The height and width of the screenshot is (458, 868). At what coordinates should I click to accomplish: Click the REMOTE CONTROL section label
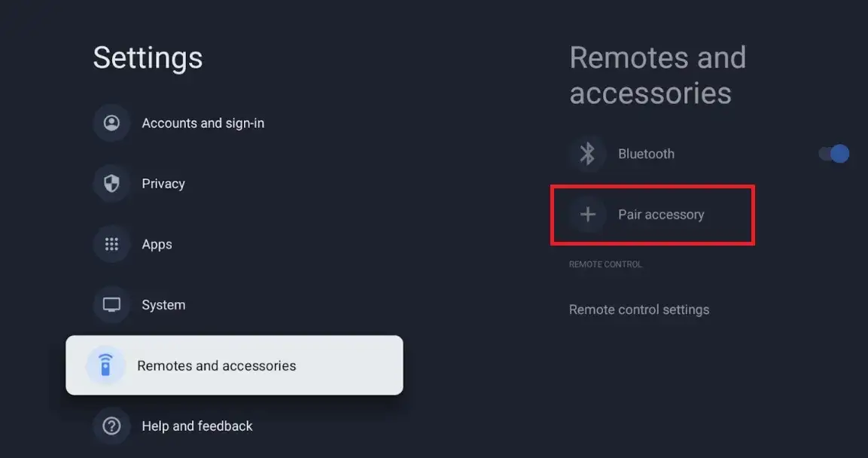605,264
